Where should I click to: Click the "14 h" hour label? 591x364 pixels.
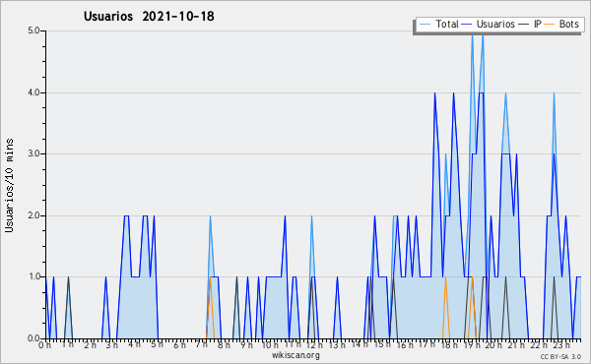pyautogui.click(x=360, y=344)
